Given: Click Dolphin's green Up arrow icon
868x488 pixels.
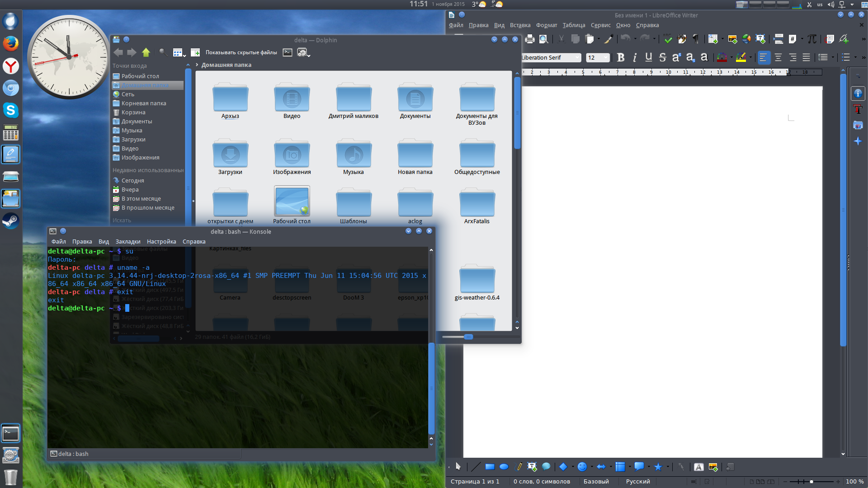Looking at the screenshot, I should point(146,53).
